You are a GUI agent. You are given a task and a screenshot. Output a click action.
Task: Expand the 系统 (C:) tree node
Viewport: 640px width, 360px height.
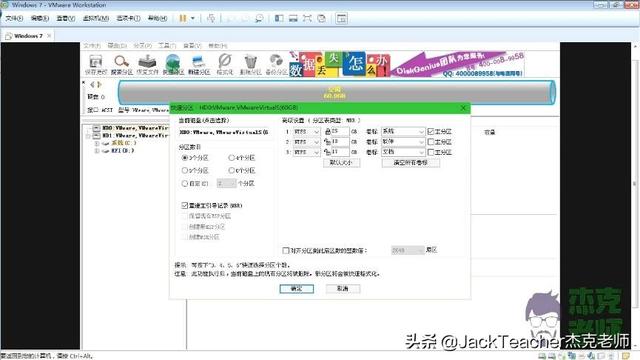[x=97, y=143]
